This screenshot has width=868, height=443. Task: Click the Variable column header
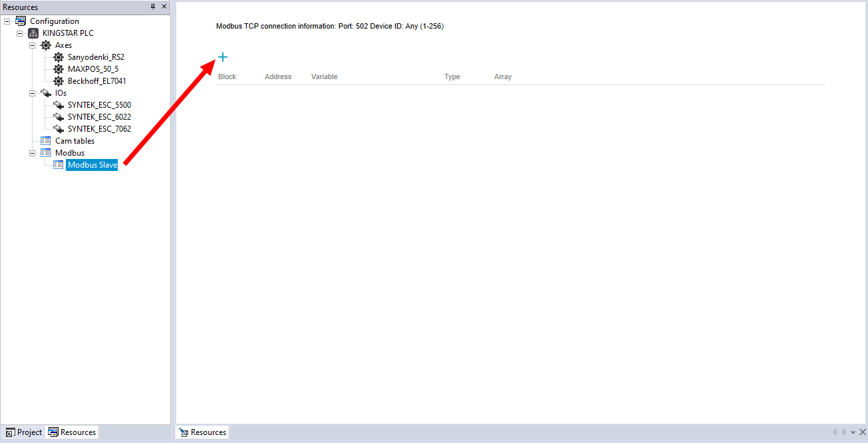click(x=324, y=76)
